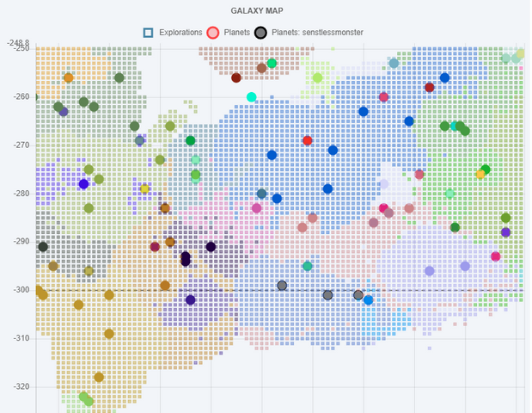Toggle the Explorations legend square icon

pyautogui.click(x=148, y=33)
